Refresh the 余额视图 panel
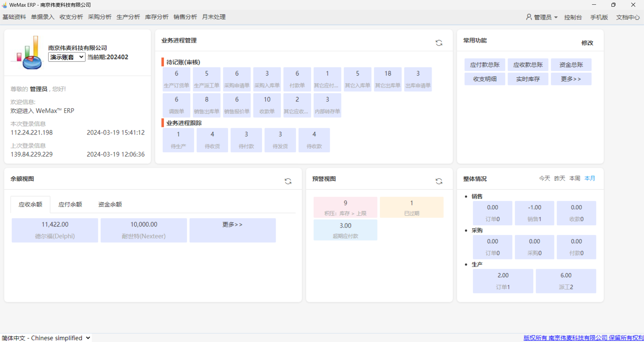This screenshot has height=342, width=644. (x=288, y=181)
